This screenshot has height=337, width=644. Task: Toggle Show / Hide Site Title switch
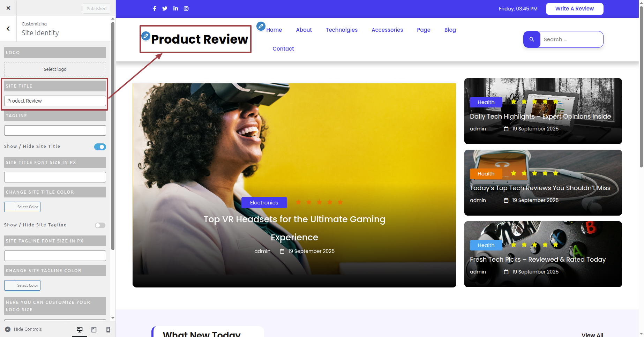point(100,147)
